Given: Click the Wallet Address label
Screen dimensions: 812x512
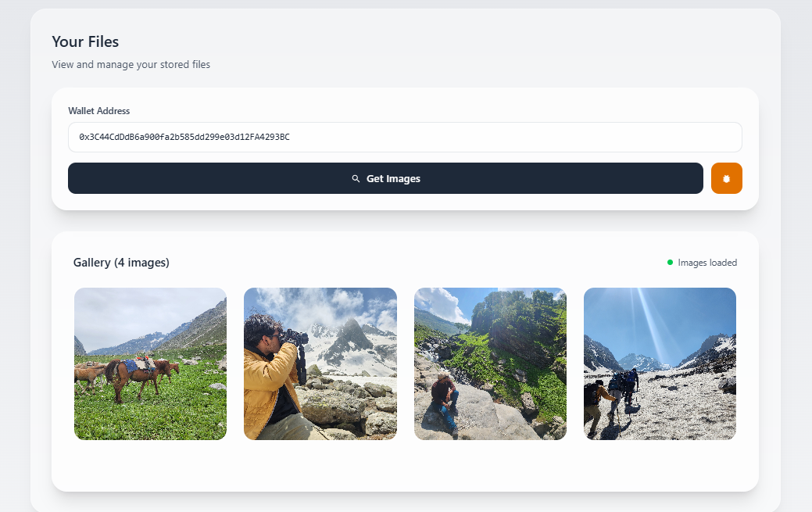Looking at the screenshot, I should coord(98,111).
